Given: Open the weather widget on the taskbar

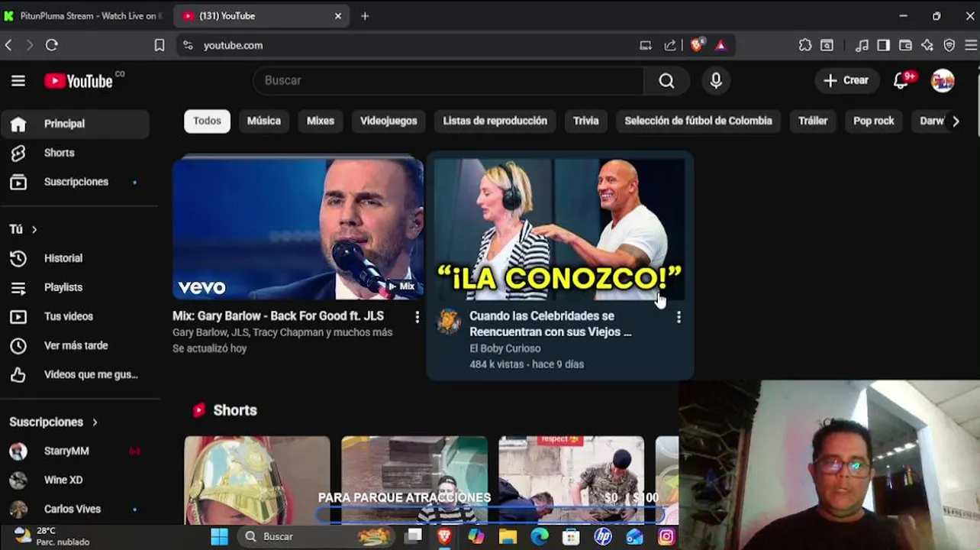Looking at the screenshot, I should pos(52,536).
